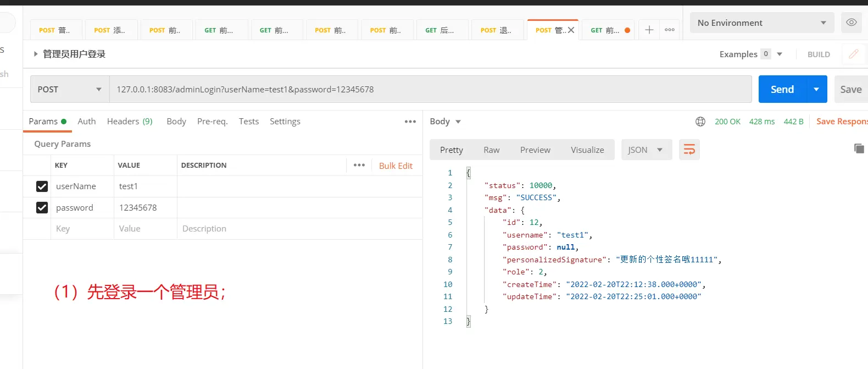Click the request URL input field
Image resolution: width=868 pixels, height=369 pixels.
429,90
